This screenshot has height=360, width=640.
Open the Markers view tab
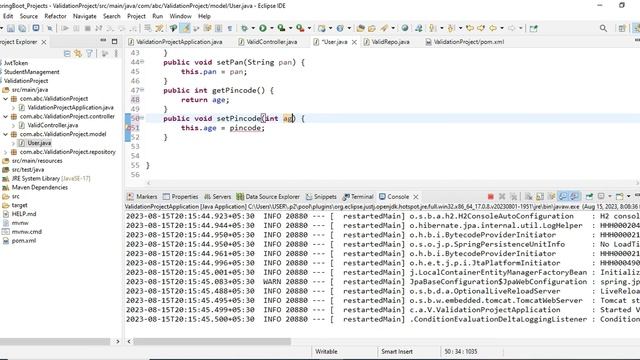point(142,197)
